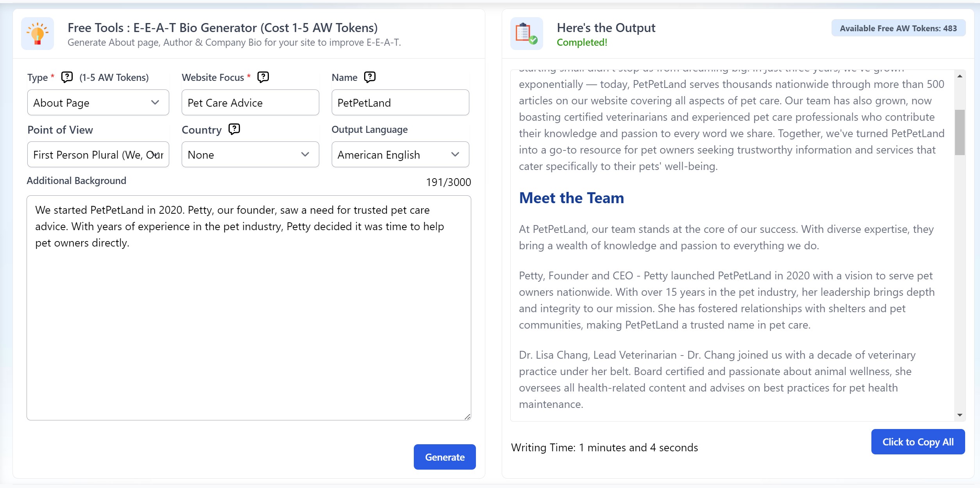
Task: Click the Meet the Team heading
Action: coord(571,198)
